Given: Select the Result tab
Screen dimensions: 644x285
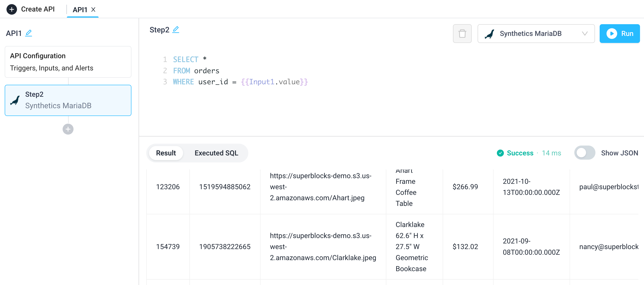Looking at the screenshot, I should tap(166, 153).
